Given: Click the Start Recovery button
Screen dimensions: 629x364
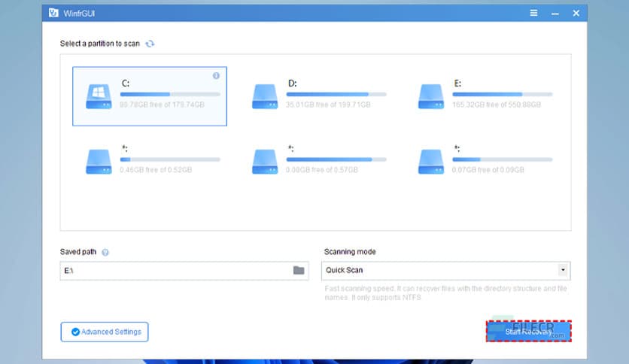Looking at the screenshot, I should click(x=529, y=331).
